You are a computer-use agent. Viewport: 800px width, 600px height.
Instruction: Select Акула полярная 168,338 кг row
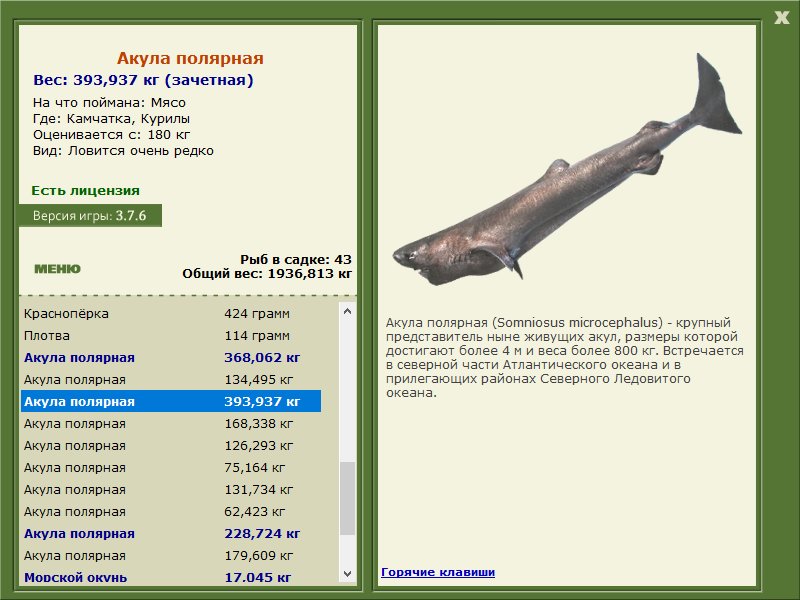(171, 423)
